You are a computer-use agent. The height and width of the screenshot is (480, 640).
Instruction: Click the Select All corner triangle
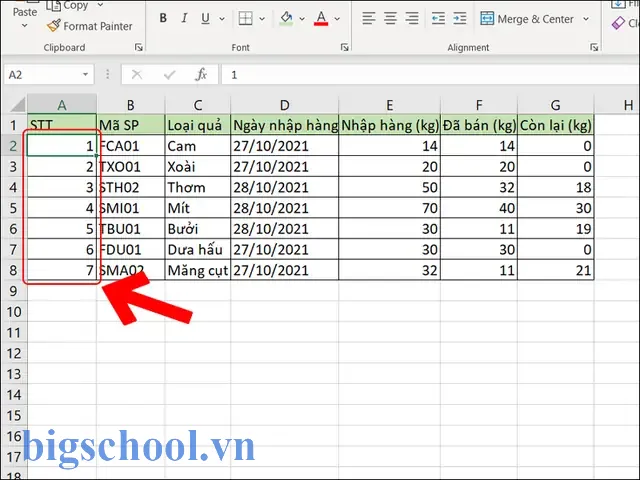pyautogui.click(x=18, y=105)
